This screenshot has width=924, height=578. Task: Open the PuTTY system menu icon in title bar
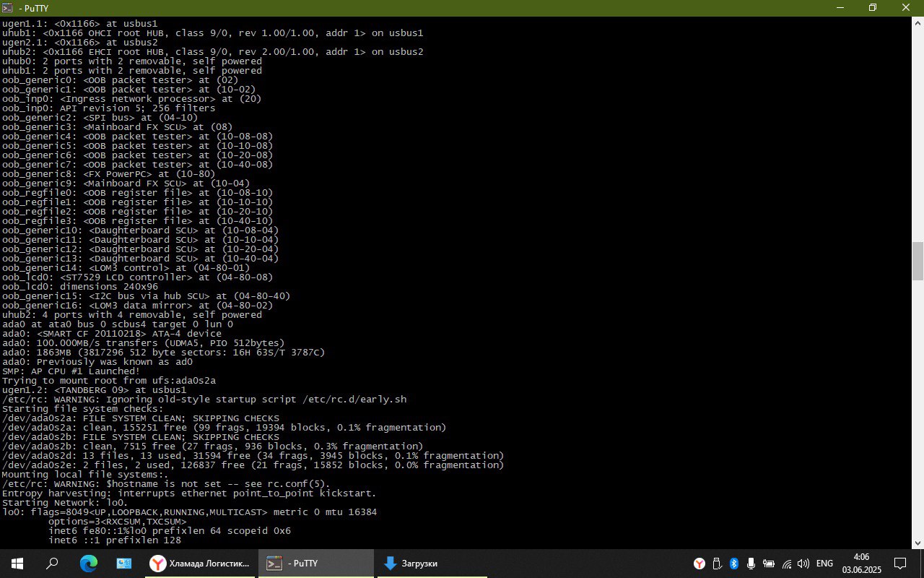tap(8, 7)
